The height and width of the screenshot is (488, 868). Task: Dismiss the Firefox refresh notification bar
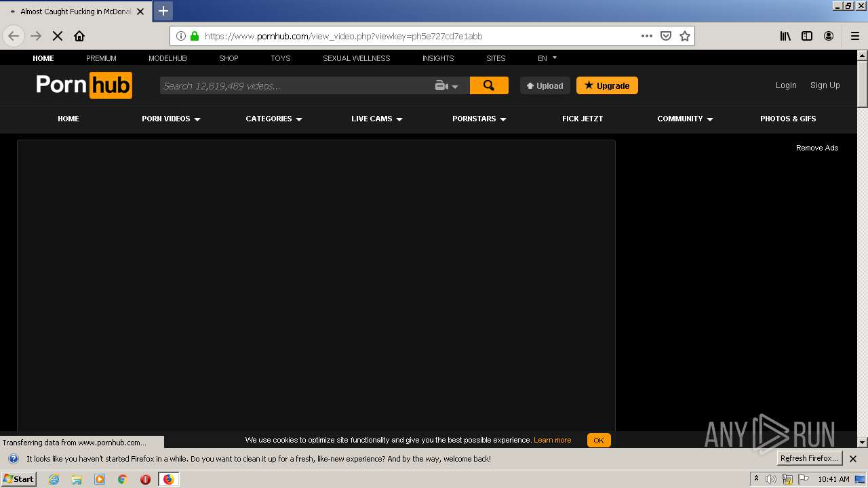click(x=853, y=459)
